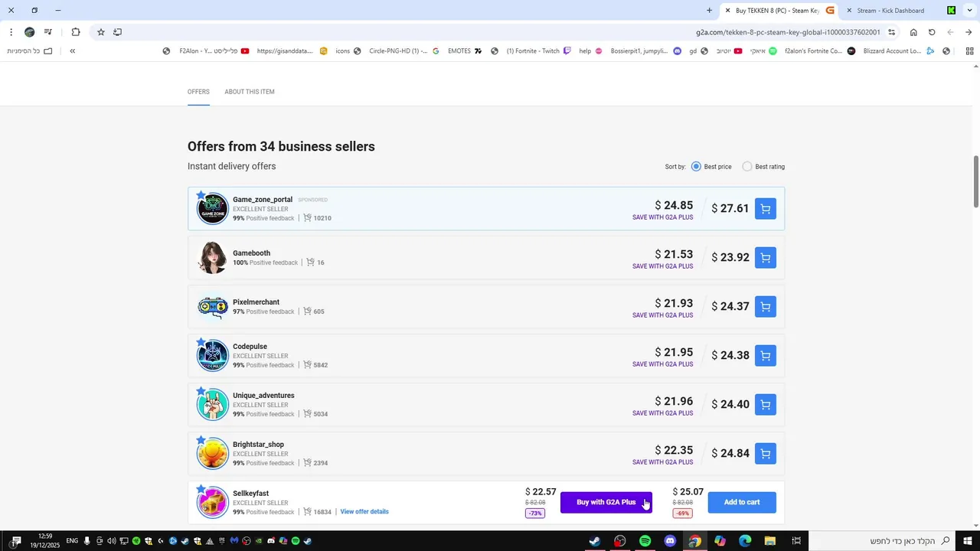This screenshot has height=551, width=980.
Task: Bookmark this page with star icon
Action: 100,32
